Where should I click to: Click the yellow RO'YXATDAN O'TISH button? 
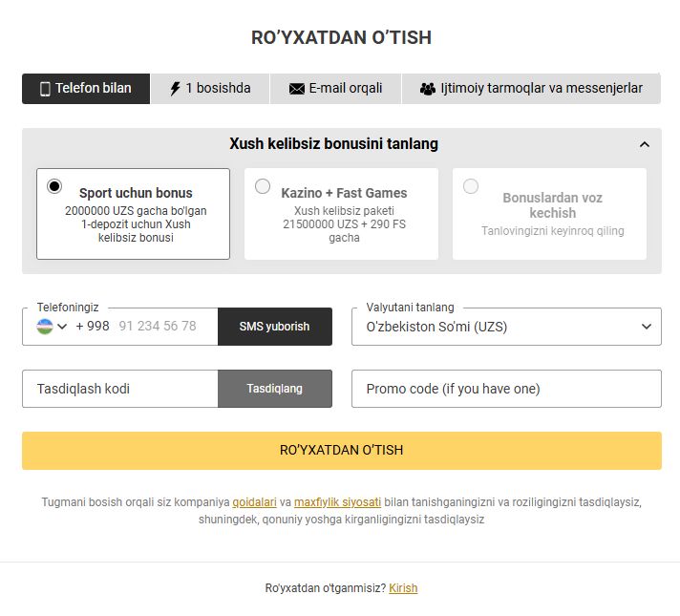(x=341, y=450)
